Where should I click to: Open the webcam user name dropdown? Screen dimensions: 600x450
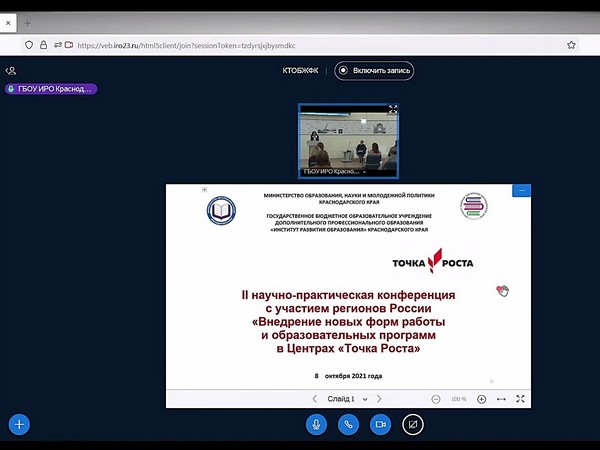pos(365,172)
